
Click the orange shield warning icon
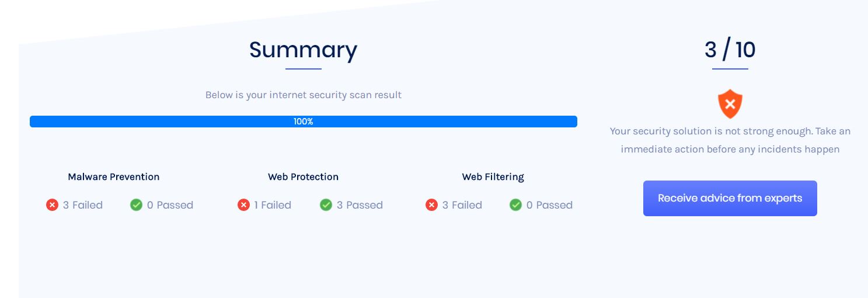tap(730, 105)
